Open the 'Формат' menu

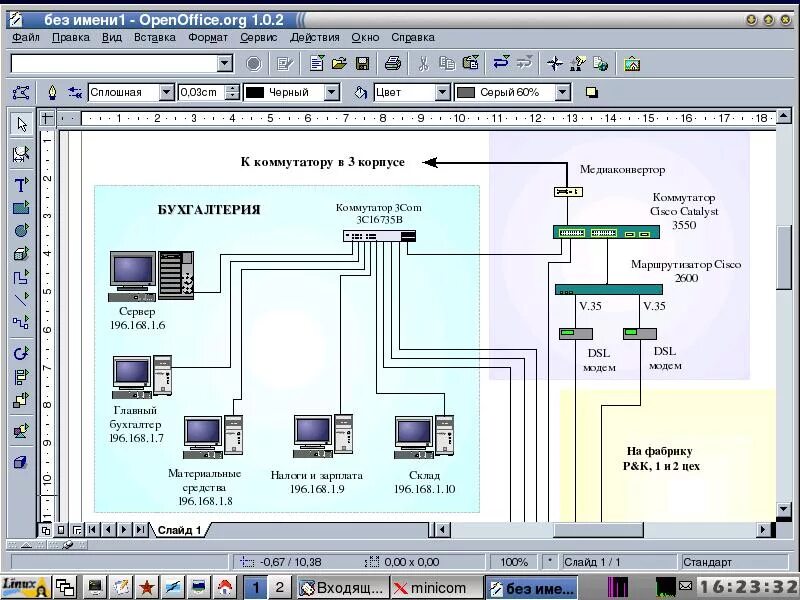207,37
